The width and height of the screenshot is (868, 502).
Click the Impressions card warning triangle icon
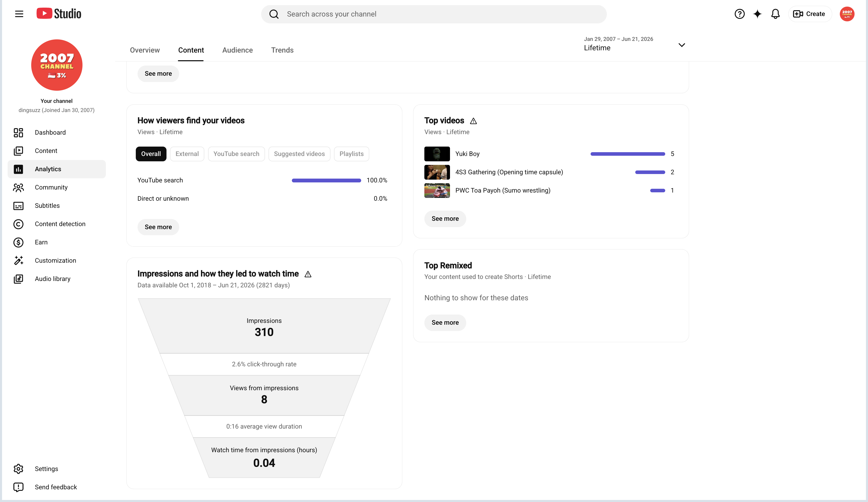(308, 274)
